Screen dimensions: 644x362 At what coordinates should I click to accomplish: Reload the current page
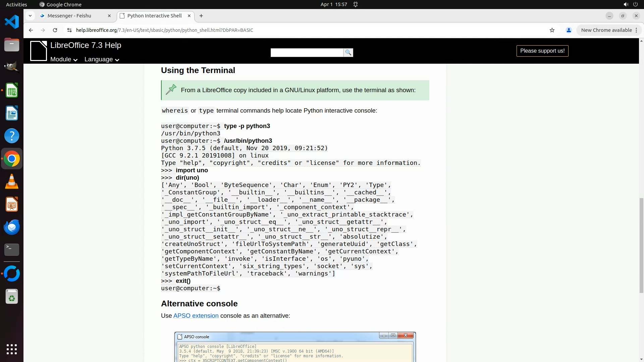click(55, 30)
